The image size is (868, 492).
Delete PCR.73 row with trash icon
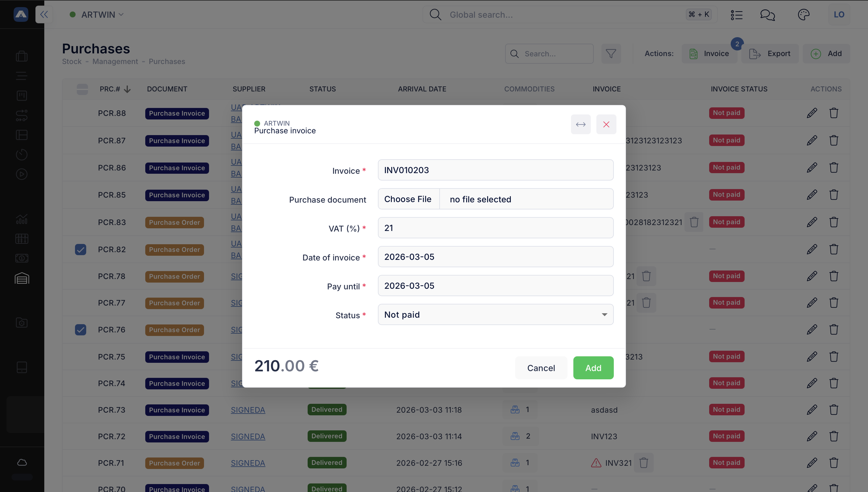(x=833, y=409)
